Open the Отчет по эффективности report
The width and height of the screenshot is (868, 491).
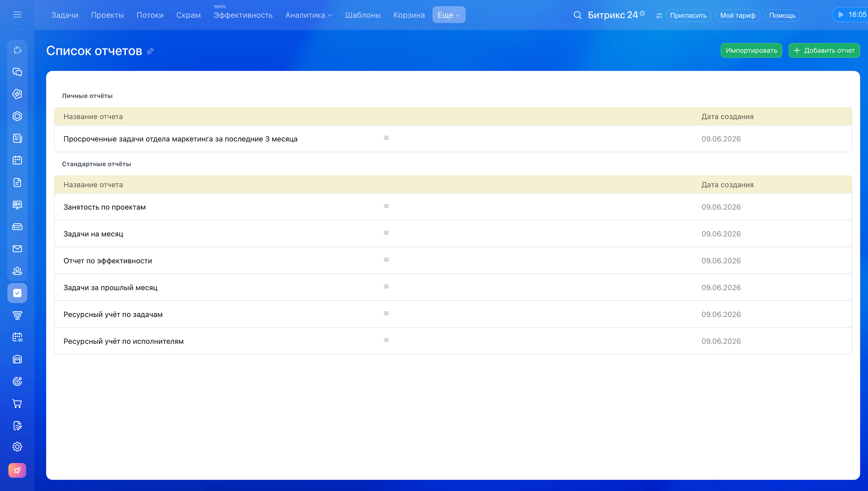coord(108,261)
